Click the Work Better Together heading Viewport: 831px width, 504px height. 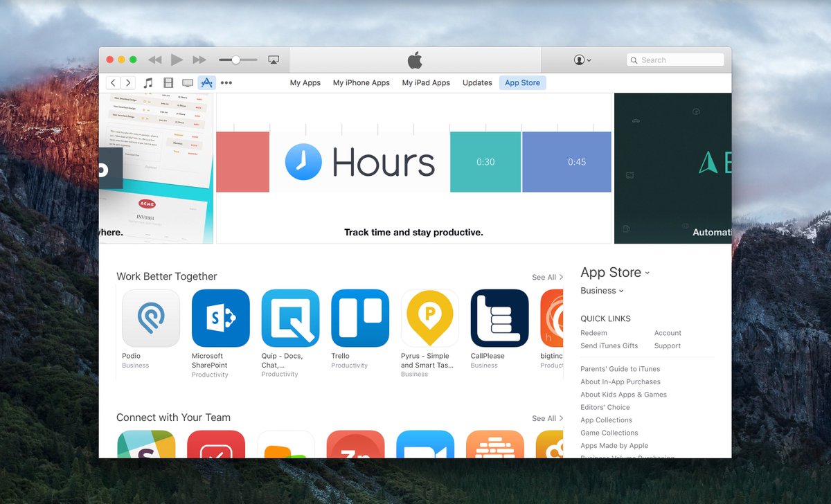click(167, 276)
